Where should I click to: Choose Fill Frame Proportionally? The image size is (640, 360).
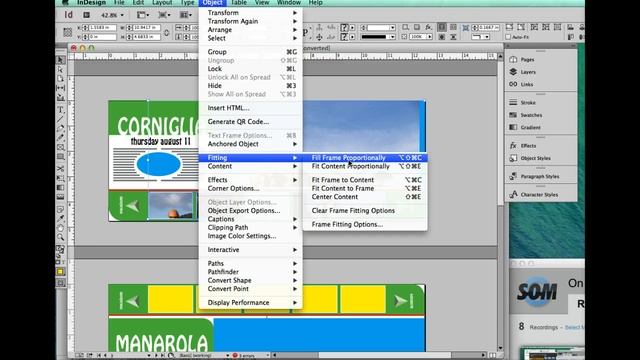coord(365,158)
